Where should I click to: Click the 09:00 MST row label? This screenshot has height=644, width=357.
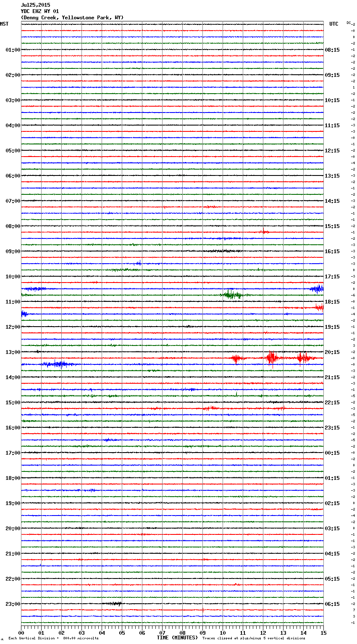click(x=13, y=251)
